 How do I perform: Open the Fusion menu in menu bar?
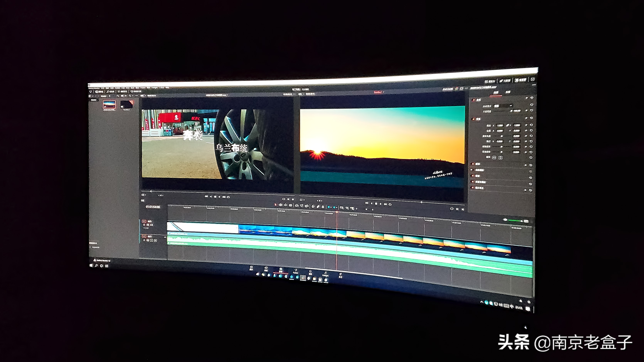pos(143,88)
